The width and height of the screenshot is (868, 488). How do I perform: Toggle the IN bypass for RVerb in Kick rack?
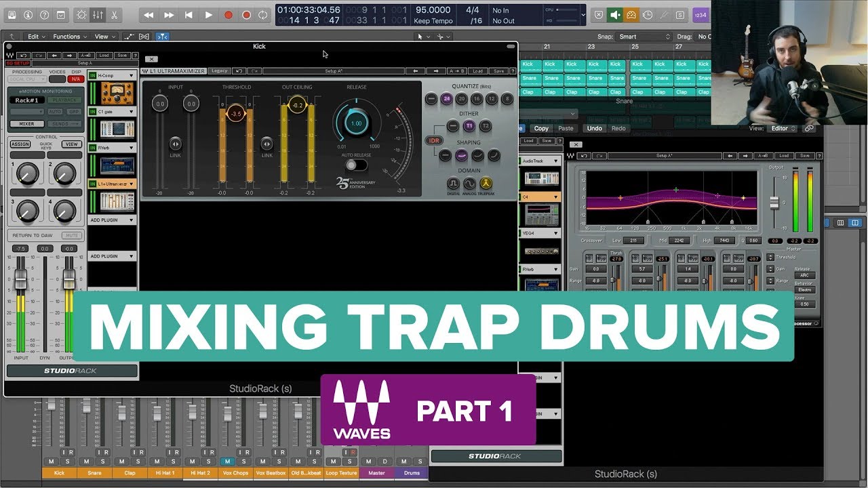pyautogui.click(x=92, y=147)
